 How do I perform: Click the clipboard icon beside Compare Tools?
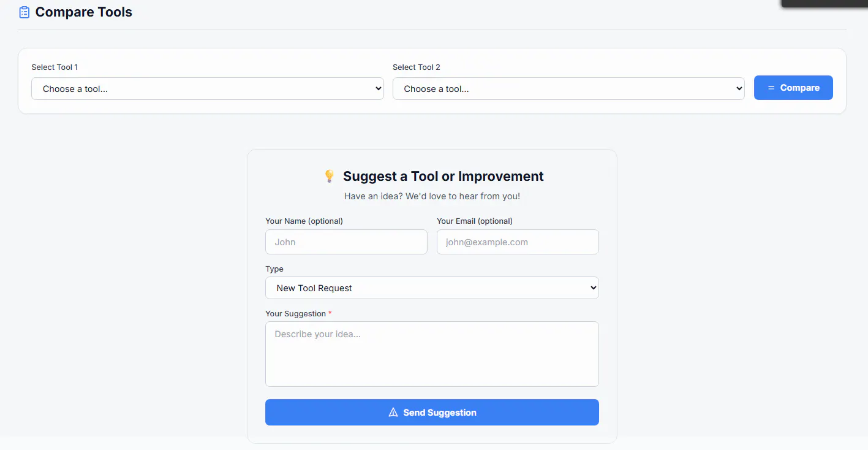25,12
